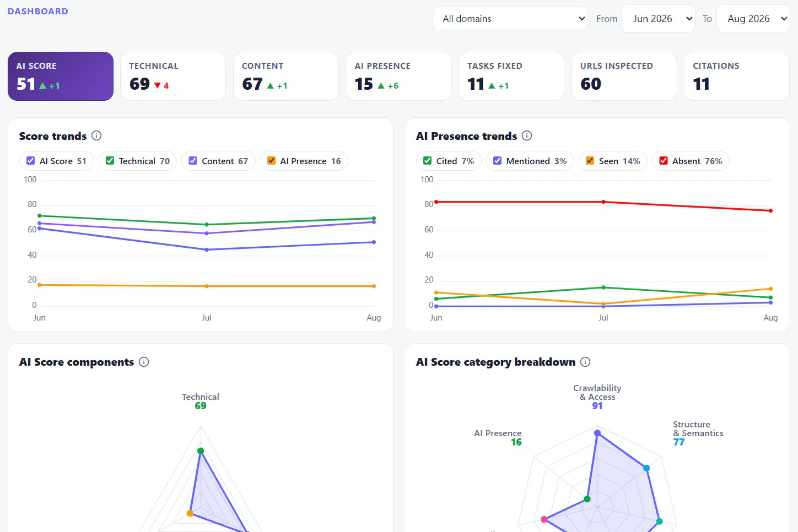798x532 pixels.
Task: Click the Score trends panel title
Action: coord(53,136)
